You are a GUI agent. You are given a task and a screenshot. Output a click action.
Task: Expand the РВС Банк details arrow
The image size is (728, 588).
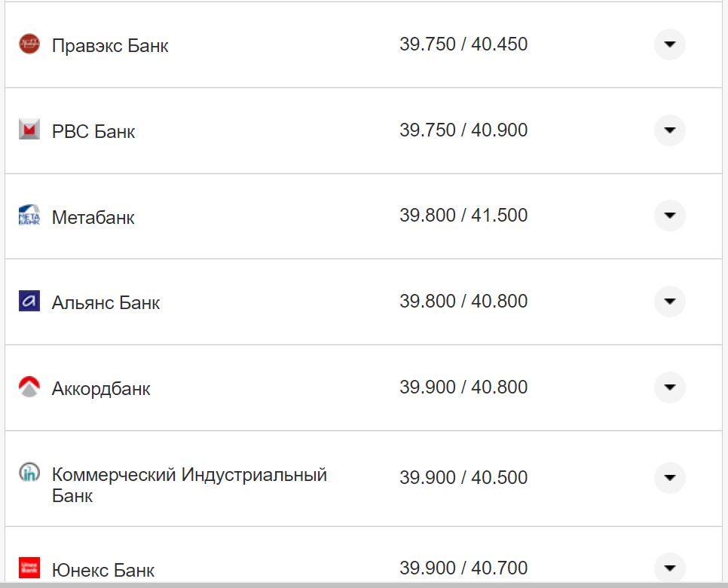click(669, 130)
